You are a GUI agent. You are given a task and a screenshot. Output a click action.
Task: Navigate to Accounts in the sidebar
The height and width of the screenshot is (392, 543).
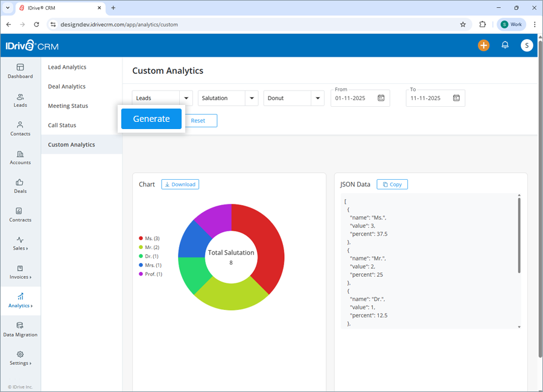pyautogui.click(x=20, y=158)
